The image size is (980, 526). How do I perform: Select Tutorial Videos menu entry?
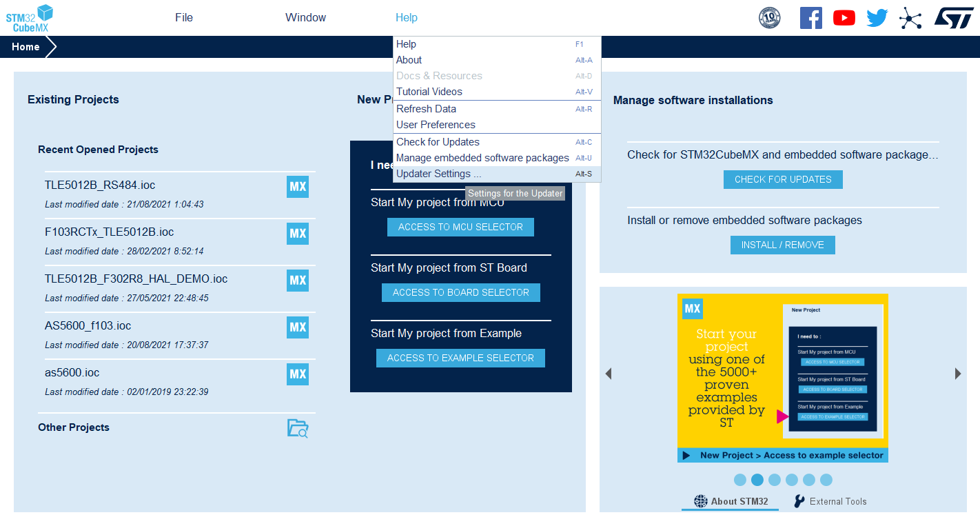(x=497, y=92)
